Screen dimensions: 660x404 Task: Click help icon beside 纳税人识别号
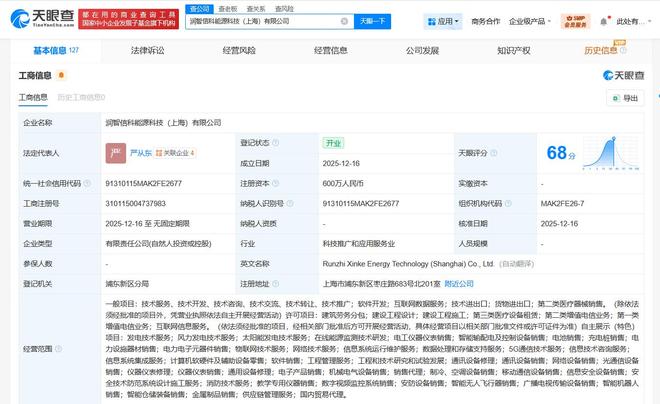(x=290, y=204)
